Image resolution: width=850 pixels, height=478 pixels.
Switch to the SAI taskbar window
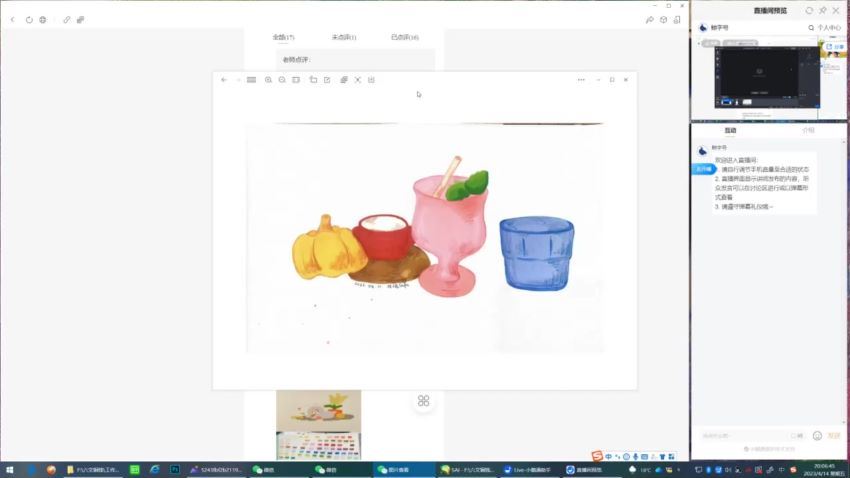click(x=467, y=470)
